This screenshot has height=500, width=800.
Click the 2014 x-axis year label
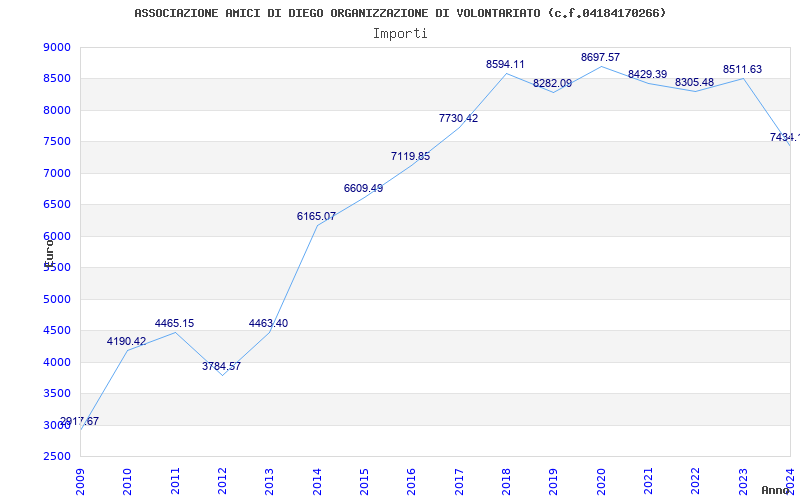click(x=317, y=482)
